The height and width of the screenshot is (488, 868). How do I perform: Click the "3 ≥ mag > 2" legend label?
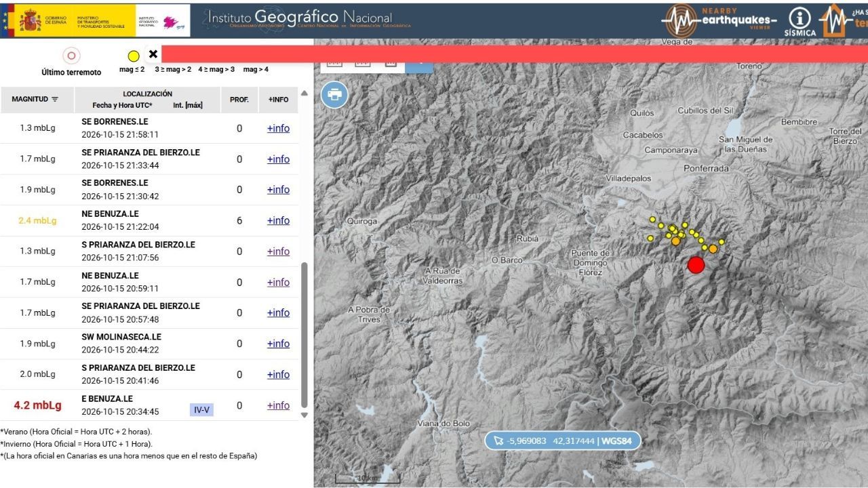173,69
